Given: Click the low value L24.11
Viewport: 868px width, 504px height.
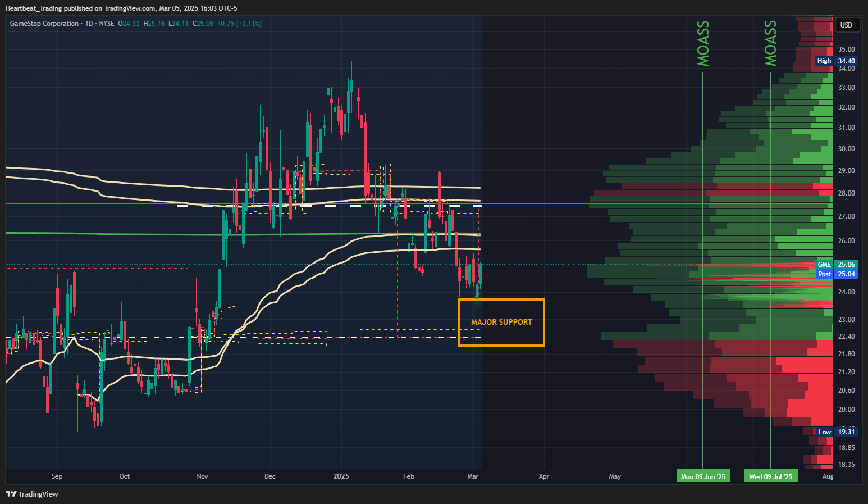Looking at the screenshot, I should pyautogui.click(x=178, y=24).
